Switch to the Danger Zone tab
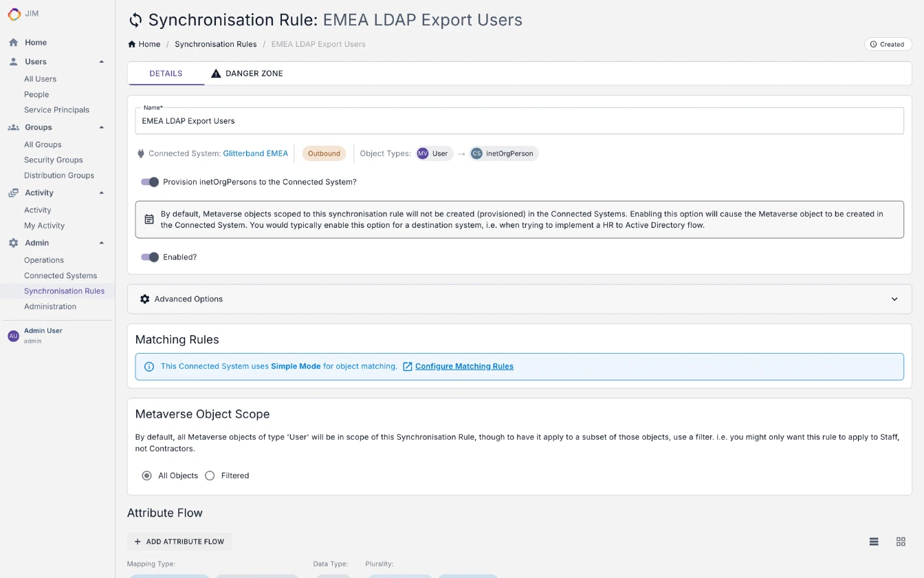The width and height of the screenshot is (924, 578). click(x=247, y=72)
